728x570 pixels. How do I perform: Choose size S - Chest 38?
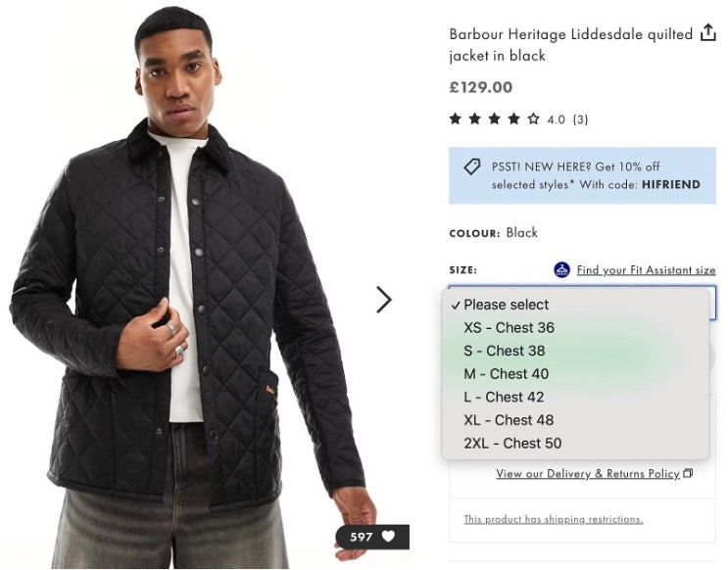(x=504, y=351)
